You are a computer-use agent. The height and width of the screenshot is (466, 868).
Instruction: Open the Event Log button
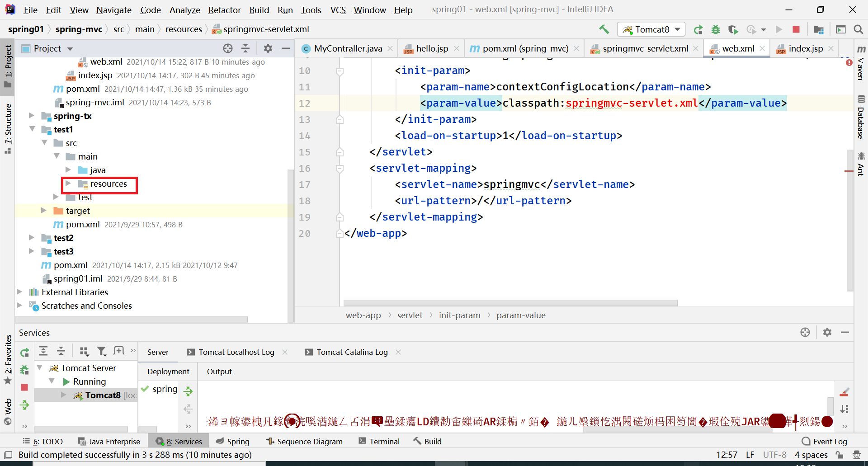[824, 441]
